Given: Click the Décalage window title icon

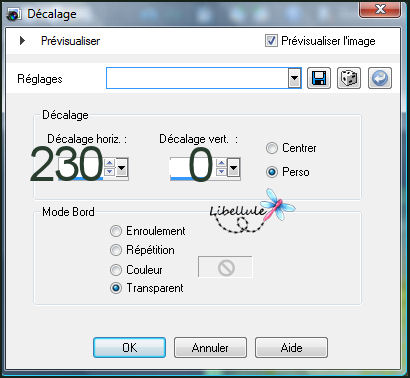Looking at the screenshot, I should pos(13,14).
